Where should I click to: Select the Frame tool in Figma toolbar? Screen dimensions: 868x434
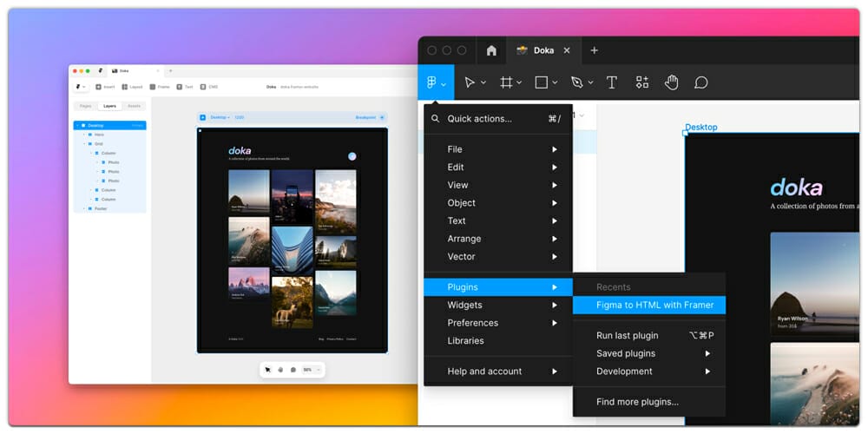click(x=506, y=82)
